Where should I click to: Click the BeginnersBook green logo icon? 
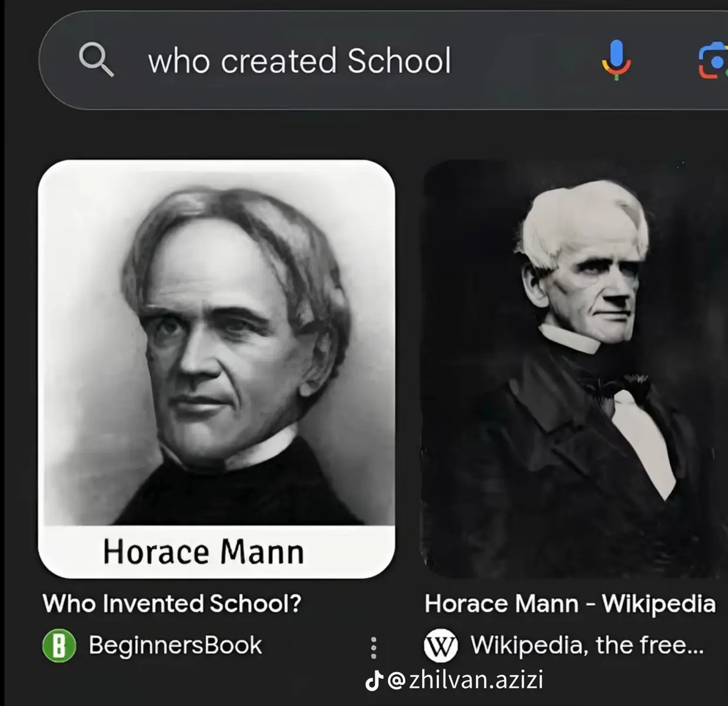59,645
